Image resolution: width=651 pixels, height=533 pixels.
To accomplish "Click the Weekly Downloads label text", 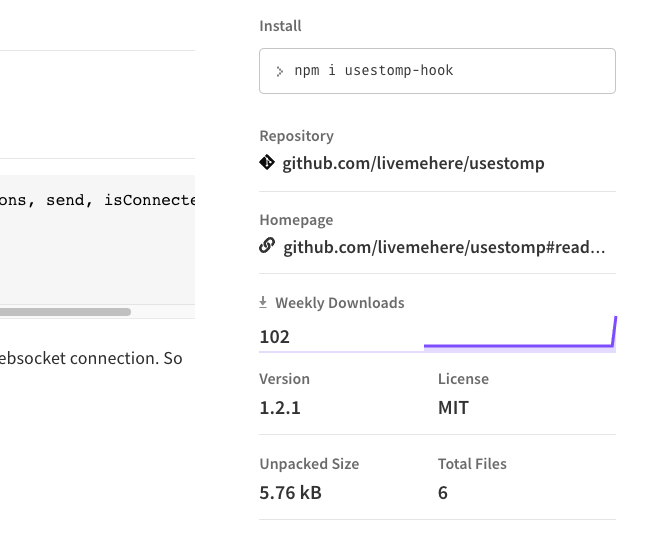I will [x=340, y=303].
